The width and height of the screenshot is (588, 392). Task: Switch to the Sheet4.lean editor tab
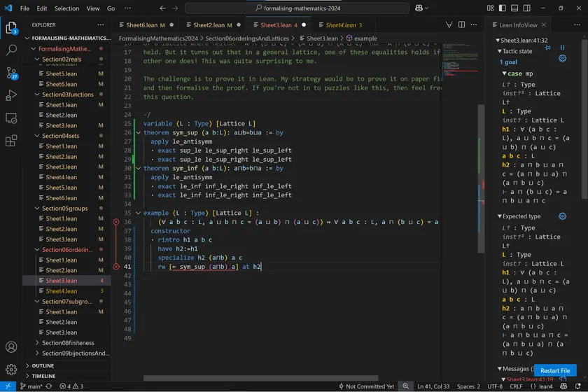point(339,25)
